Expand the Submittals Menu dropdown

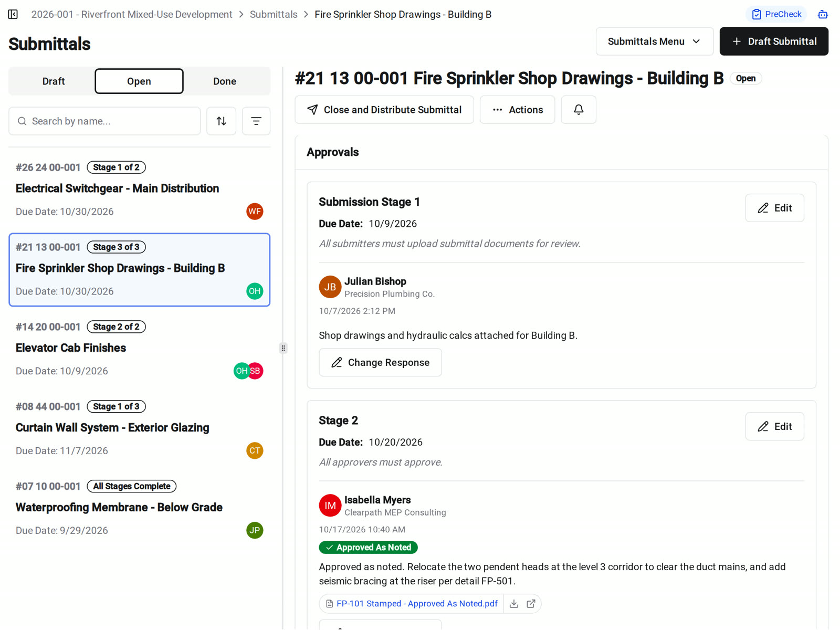pos(654,41)
